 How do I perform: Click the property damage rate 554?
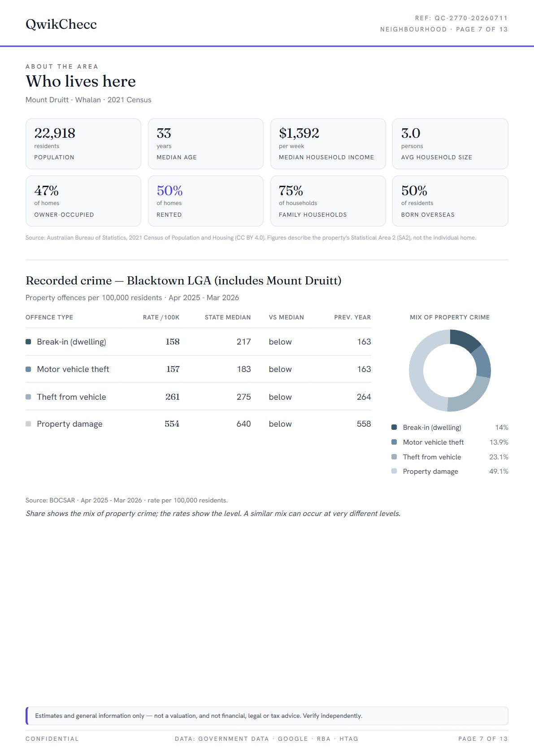click(172, 424)
